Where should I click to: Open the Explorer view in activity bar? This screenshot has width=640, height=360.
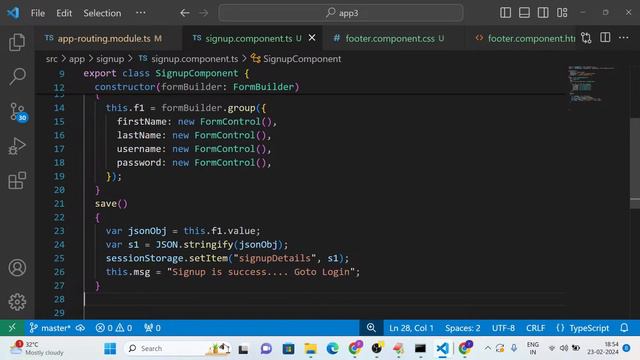[x=17, y=42]
